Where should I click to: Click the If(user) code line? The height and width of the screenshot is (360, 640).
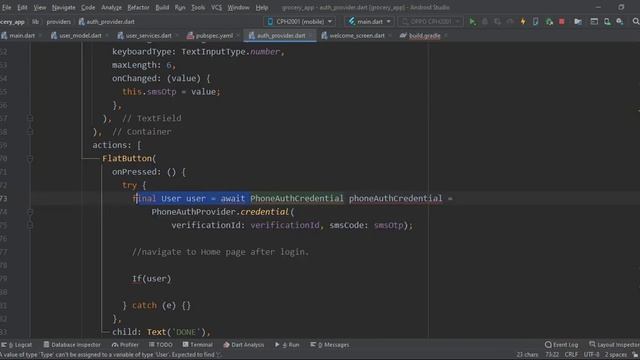[151, 279]
